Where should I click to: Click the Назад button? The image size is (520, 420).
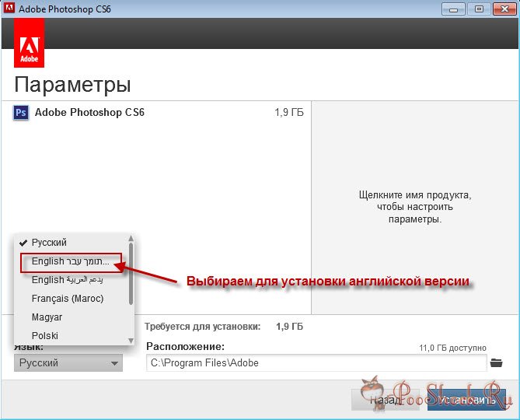386,400
